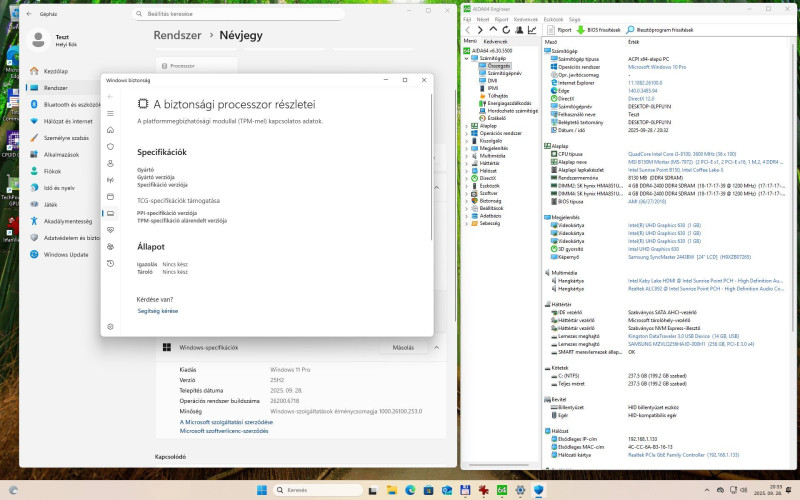Click the Rendszer breadcrumb in Settings
Screen dimensions: 800x500
tap(178, 35)
